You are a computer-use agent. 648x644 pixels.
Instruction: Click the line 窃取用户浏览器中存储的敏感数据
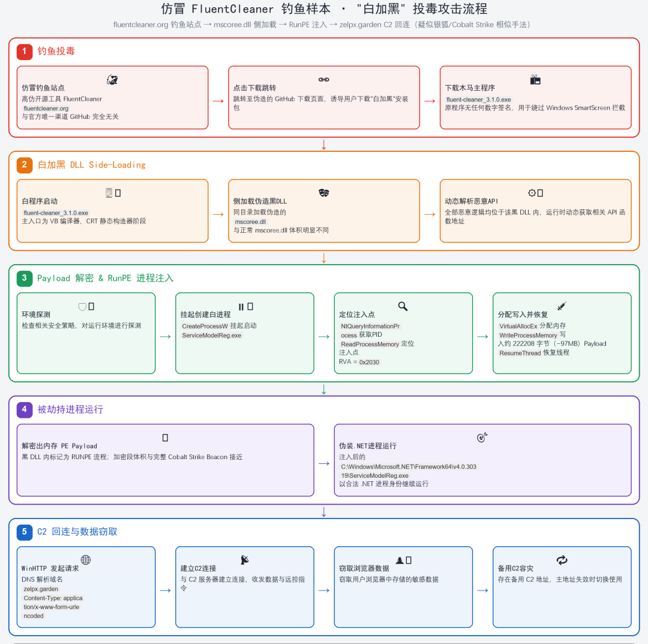click(x=389, y=580)
